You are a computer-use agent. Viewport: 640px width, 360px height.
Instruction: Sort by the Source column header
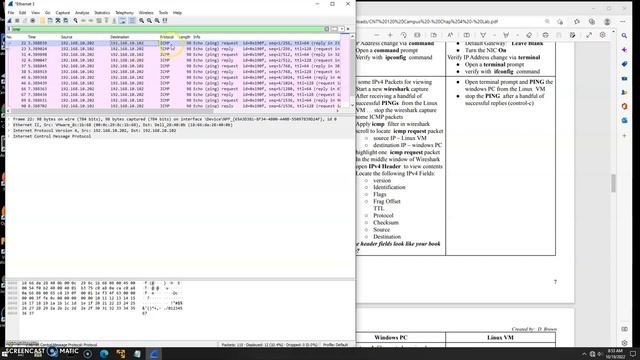[x=67, y=37]
